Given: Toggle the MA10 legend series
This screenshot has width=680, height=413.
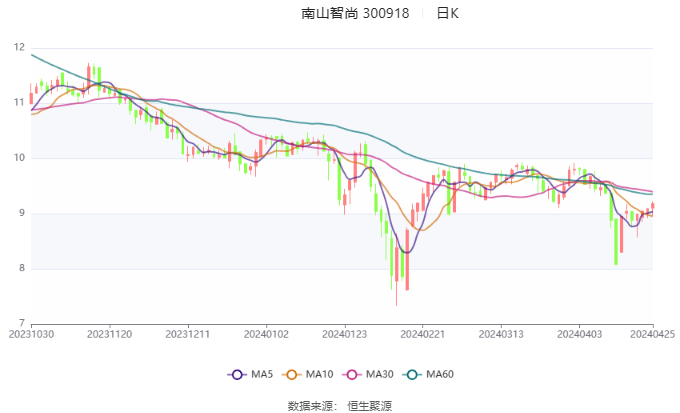Looking at the screenshot, I should [x=308, y=374].
